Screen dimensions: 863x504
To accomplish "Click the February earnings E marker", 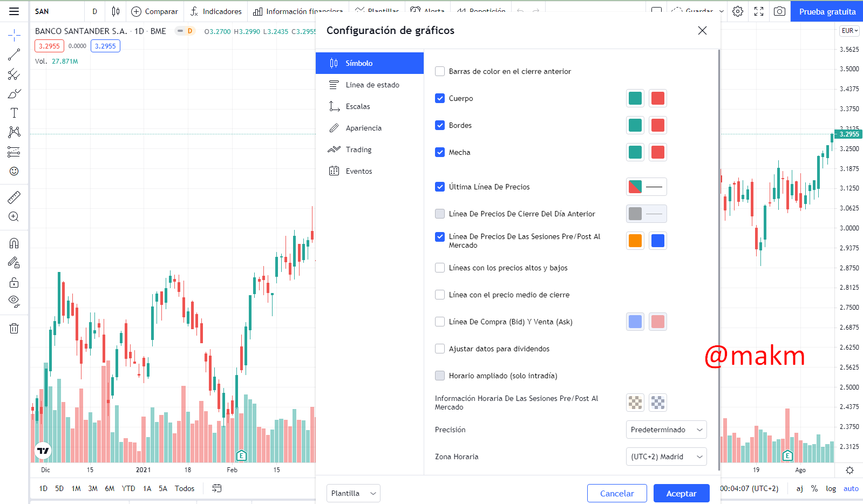I will click(242, 455).
